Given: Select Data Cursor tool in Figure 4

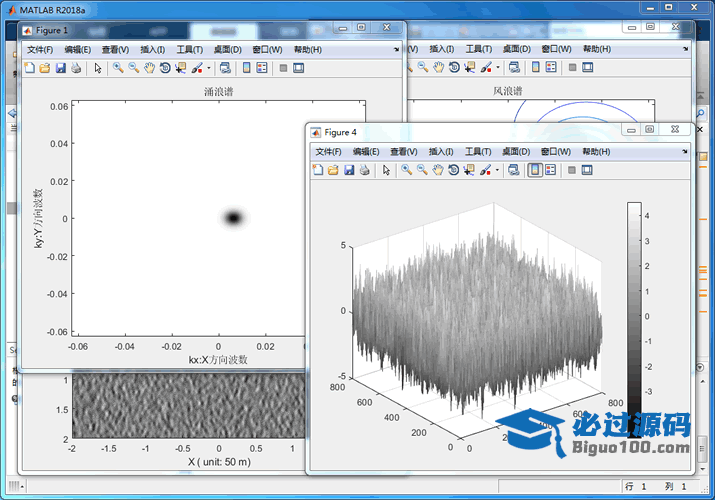Looking at the screenshot, I should 469,170.
